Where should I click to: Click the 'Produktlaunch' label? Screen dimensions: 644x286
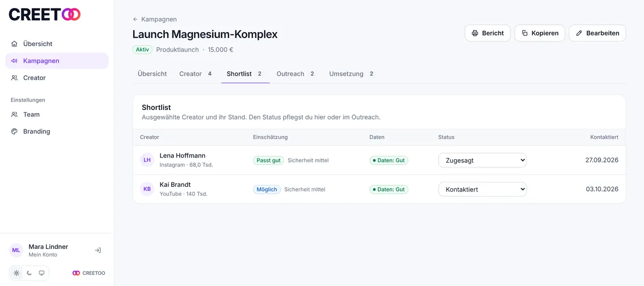tap(177, 50)
